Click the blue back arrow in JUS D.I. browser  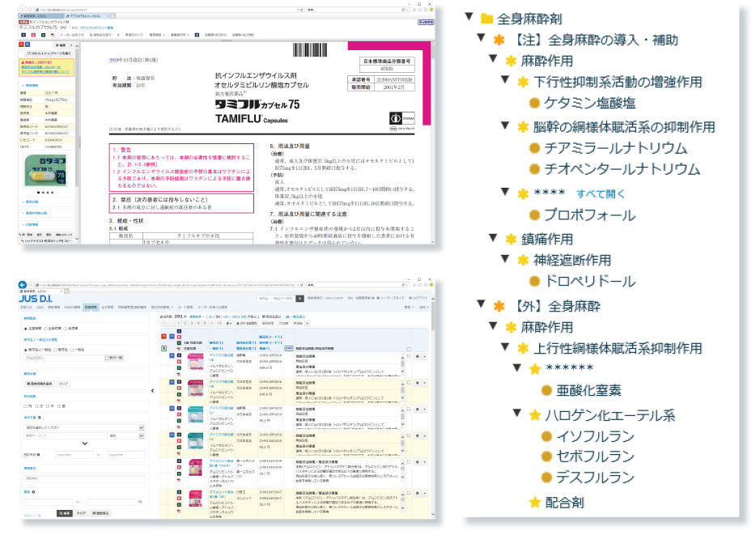[23, 285]
